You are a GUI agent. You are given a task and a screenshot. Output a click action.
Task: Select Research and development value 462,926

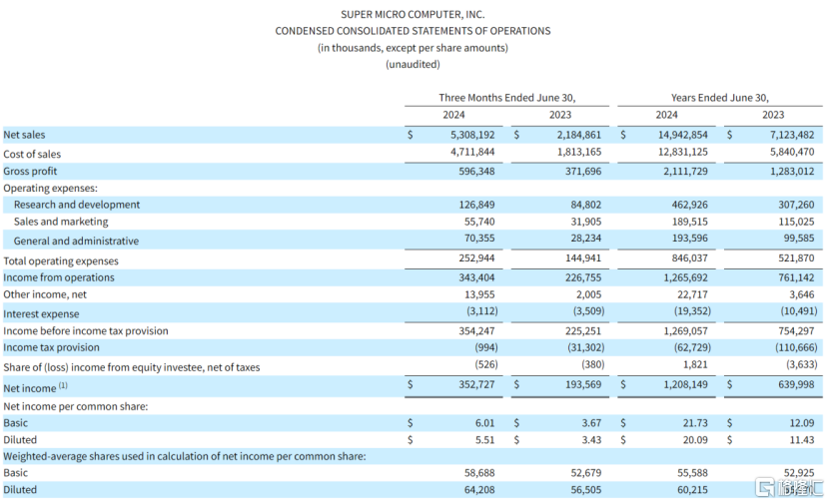click(x=689, y=205)
